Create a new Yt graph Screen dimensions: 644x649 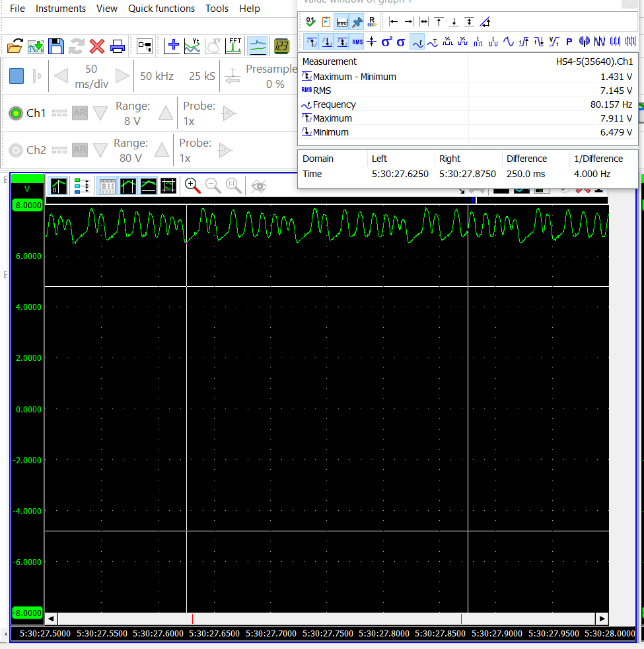pyautogui.click(x=192, y=46)
